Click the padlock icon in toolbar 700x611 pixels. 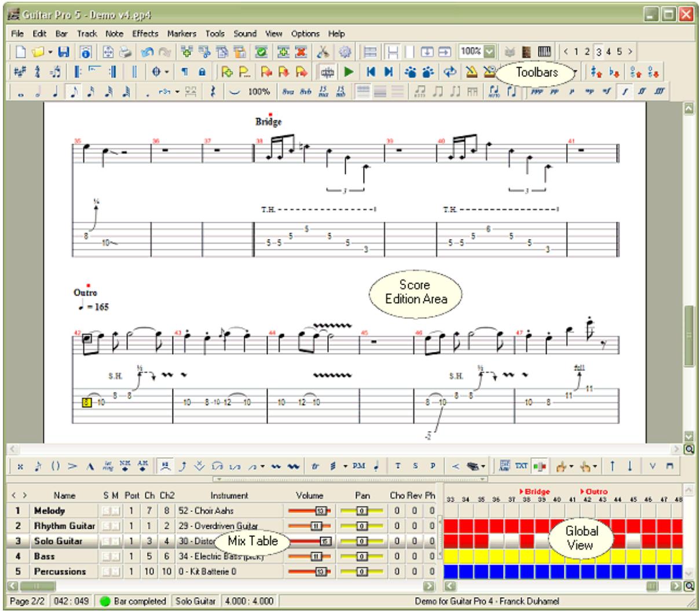202,72
